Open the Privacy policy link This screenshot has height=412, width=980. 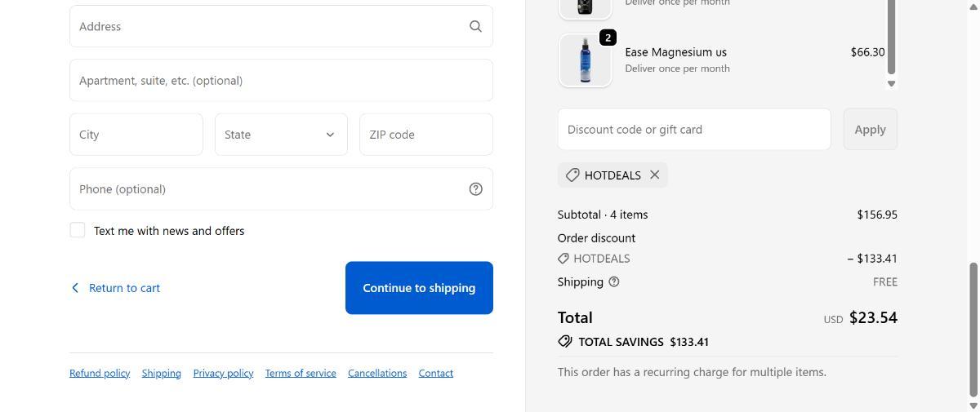pos(223,374)
